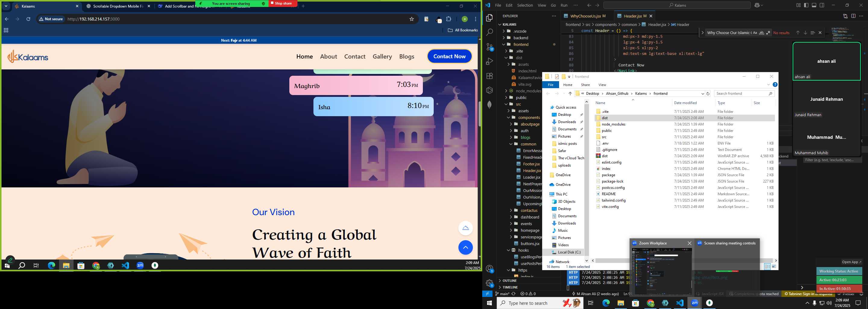Click the synchronize changes icon beside main*

point(514,294)
